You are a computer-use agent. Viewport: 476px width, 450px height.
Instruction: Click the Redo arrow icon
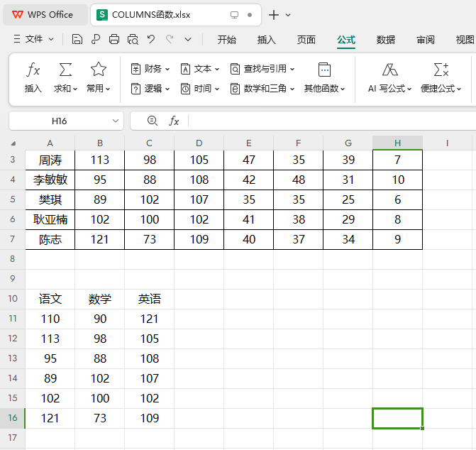[170, 39]
